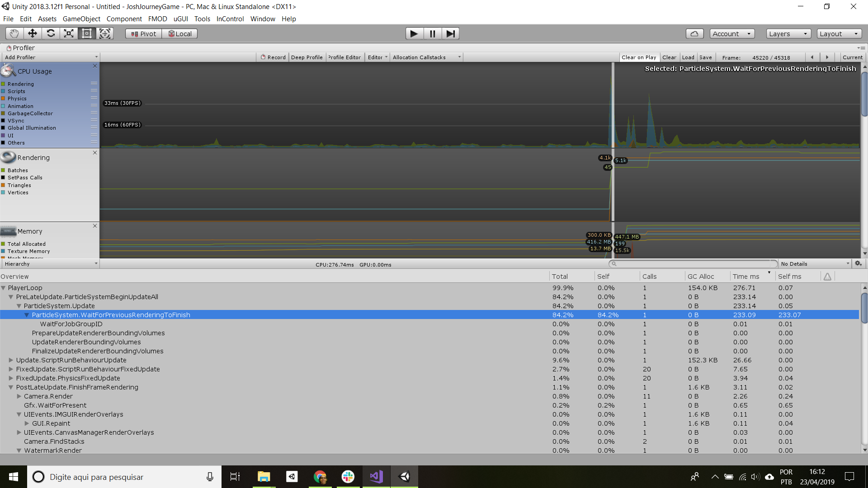This screenshot has height=488, width=868.
Task: Select the Move tool
Action: [x=32, y=33]
